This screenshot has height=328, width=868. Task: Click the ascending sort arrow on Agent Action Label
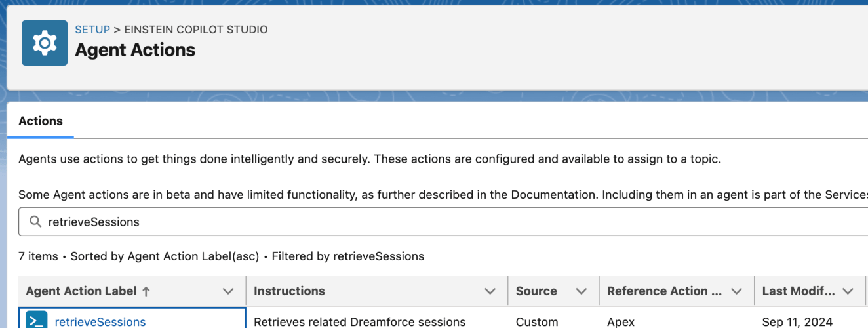coord(146,291)
